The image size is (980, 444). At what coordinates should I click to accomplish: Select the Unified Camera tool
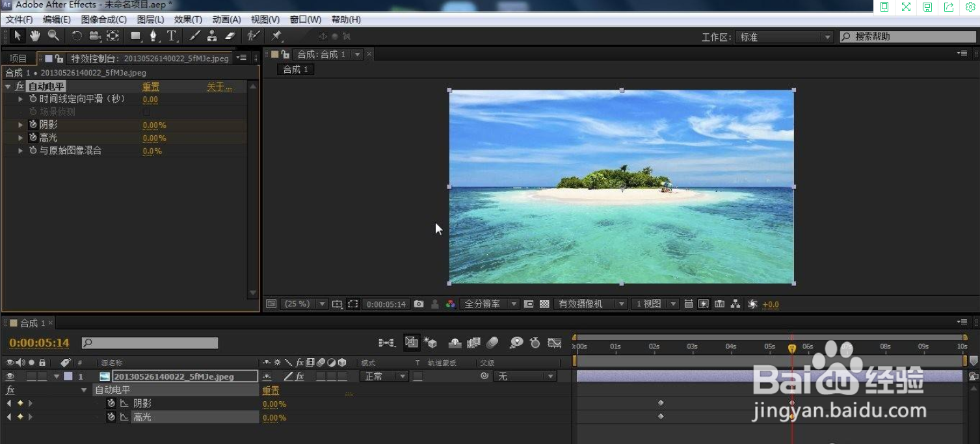tap(95, 36)
